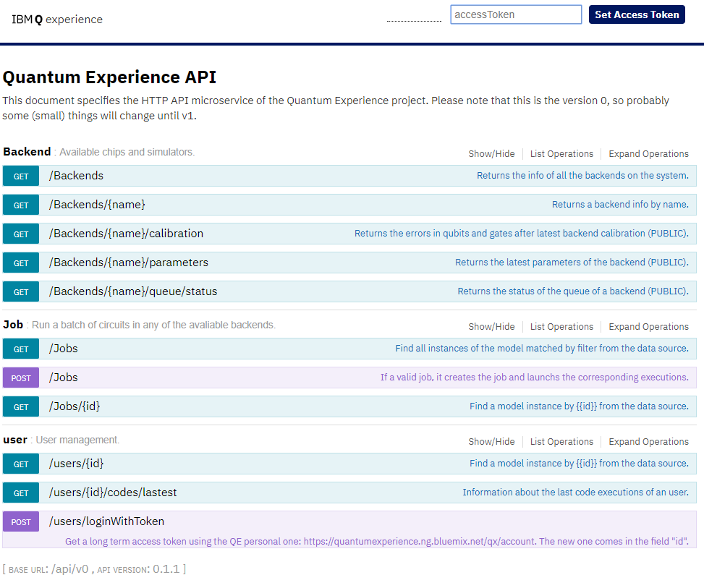Open 'Returns the info of all the backends' description
The width and height of the screenshot is (704, 588).
click(582, 176)
